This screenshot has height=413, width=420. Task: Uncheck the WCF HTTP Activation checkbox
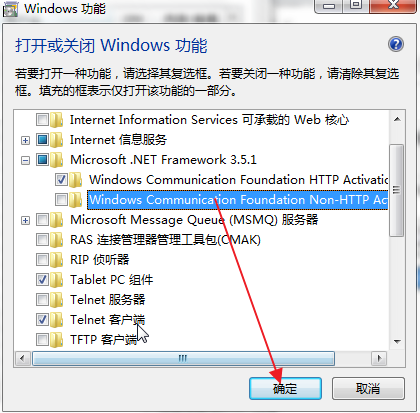(61, 180)
